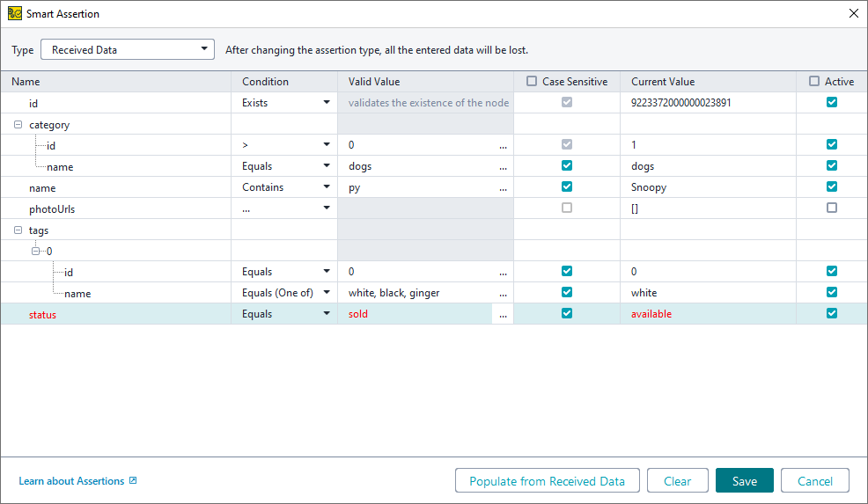Click the Save button
868x504 pixels.
tap(744, 480)
